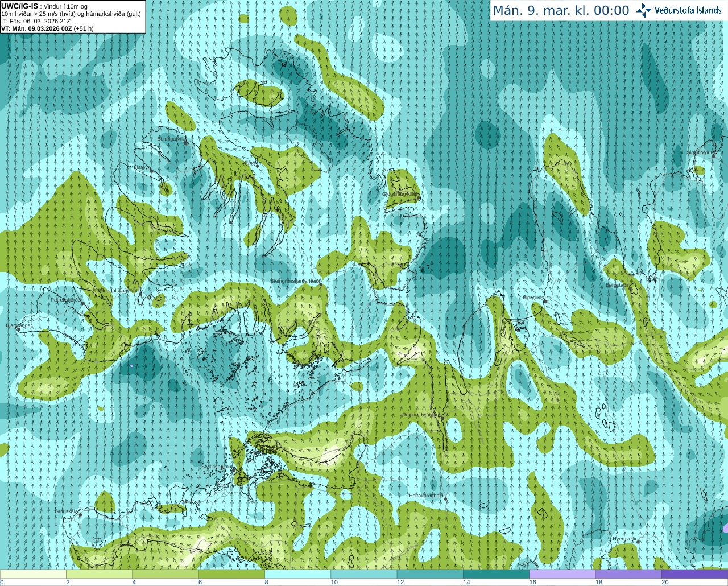Click the Stykkishólmur station label
Screen dimensions: 728x586
[x=217, y=467]
